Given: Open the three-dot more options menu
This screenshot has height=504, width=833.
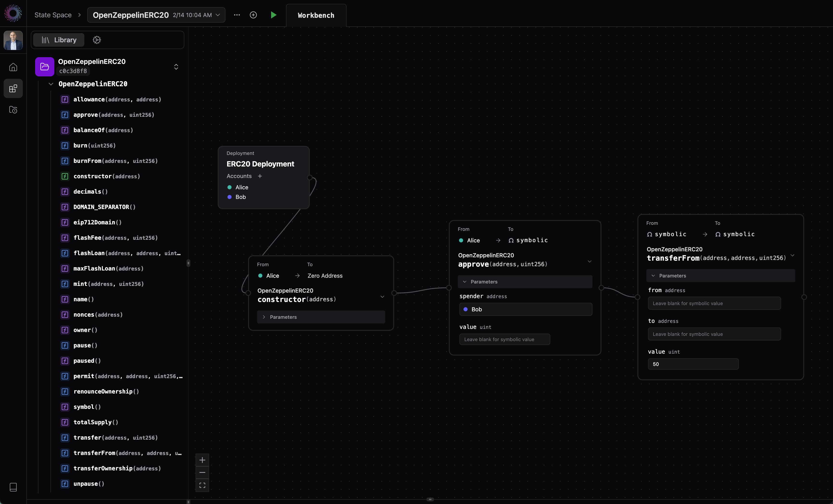Looking at the screenshot, I should pos(237,15).
